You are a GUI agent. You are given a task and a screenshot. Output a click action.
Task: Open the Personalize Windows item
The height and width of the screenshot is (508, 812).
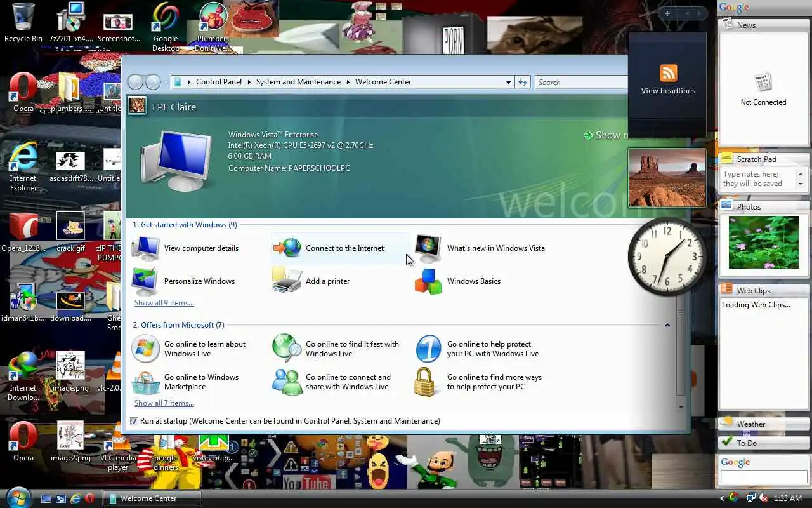tap(184, 281)
